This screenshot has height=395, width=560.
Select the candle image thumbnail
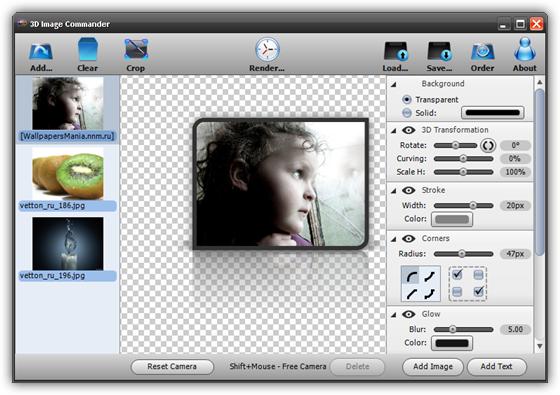pos(68,244)
